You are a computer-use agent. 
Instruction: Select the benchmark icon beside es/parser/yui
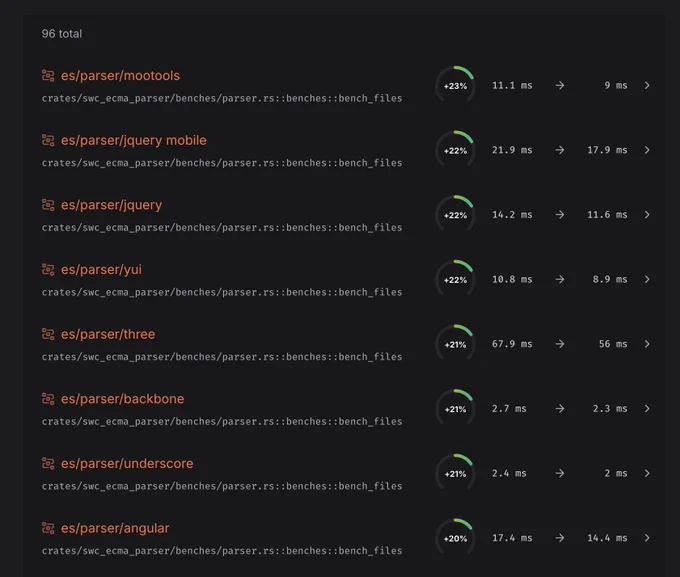pos(48,269)
